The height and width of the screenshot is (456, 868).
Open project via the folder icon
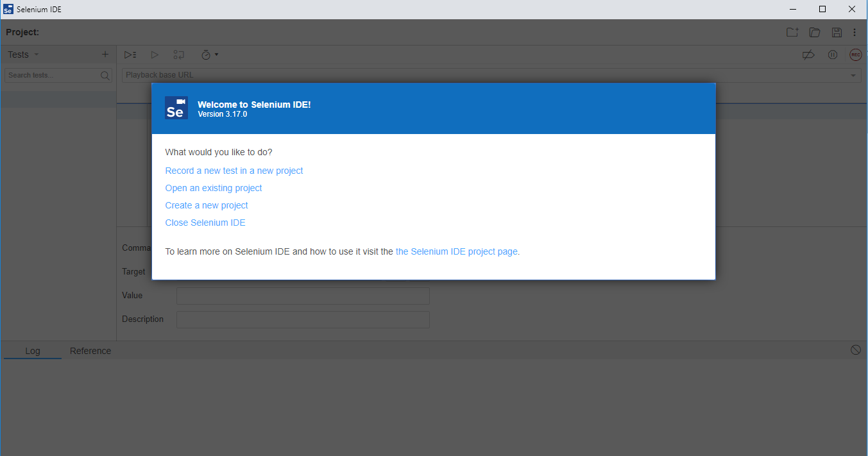click(815, 32)
